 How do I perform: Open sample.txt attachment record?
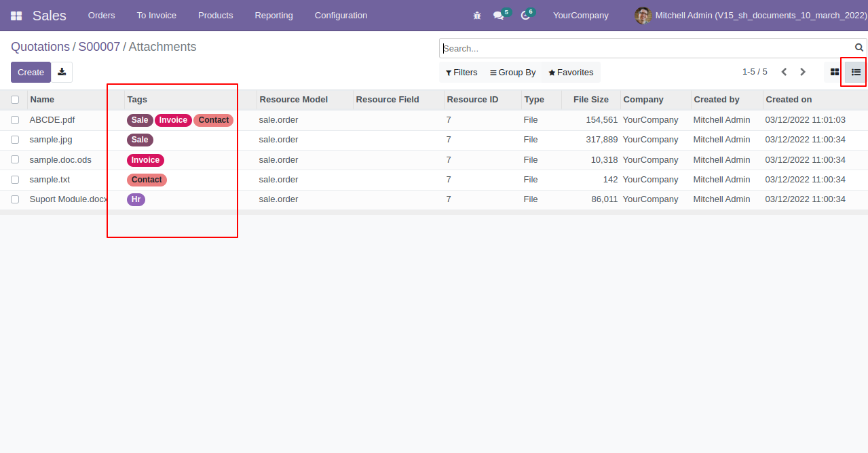[x=50, y=180]
